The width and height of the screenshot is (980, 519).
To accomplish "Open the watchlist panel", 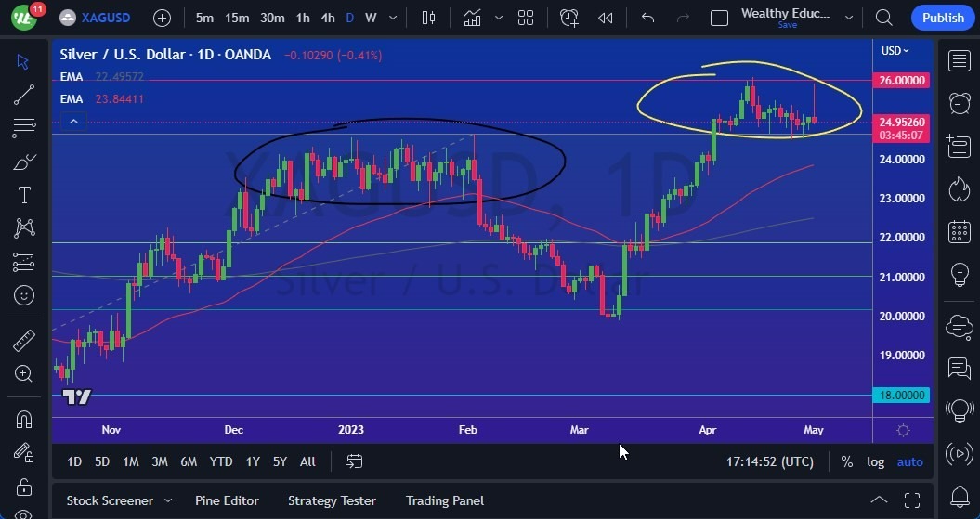I will (959, 61).
